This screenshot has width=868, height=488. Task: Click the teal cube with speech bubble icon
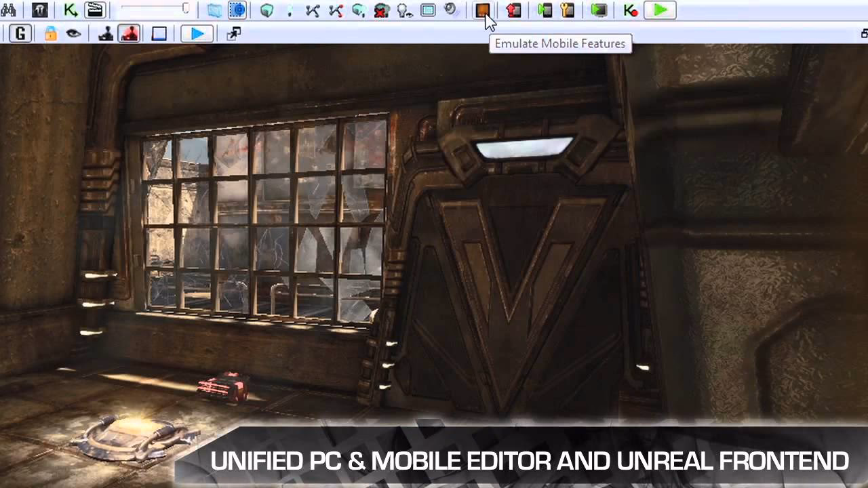tap(359, 10)
